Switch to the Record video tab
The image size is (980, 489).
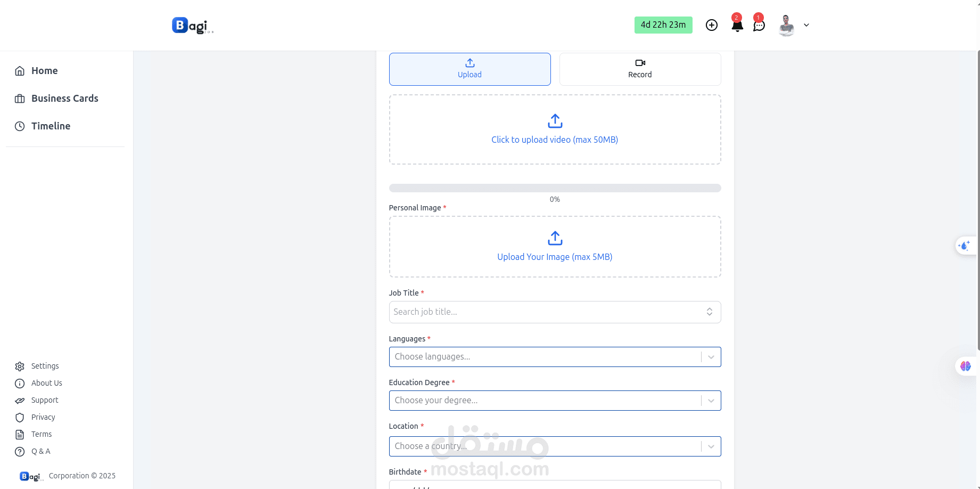[x=640, y=69]
